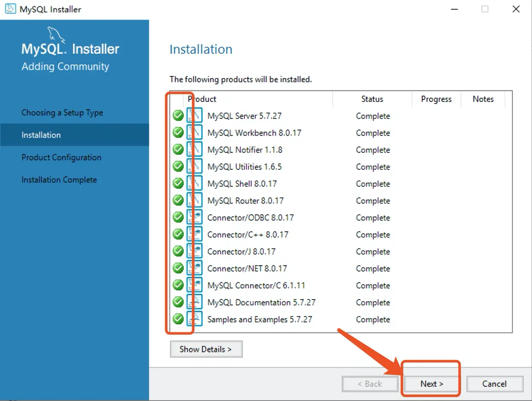Select the Connector/J 8.0.17 row text
Image resolution: width=532 pixels, height=401 pixels.
tap(241, 251)
